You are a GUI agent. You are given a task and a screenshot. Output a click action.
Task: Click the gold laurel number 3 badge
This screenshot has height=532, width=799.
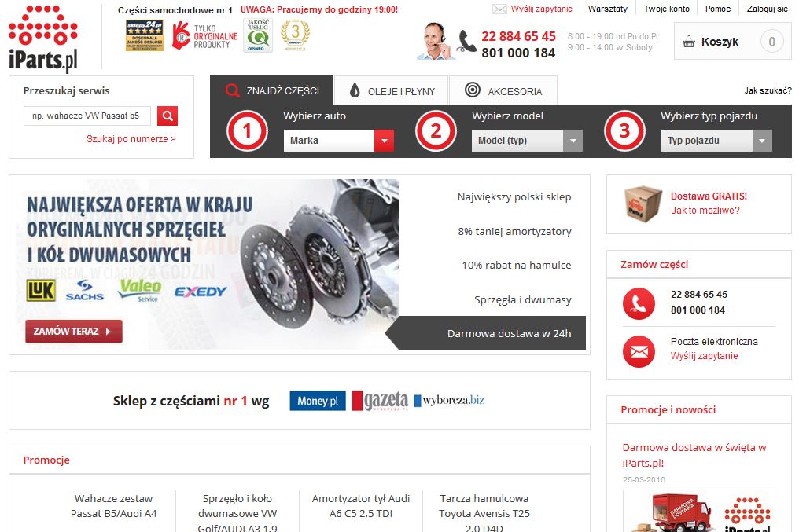pos(295,35)
